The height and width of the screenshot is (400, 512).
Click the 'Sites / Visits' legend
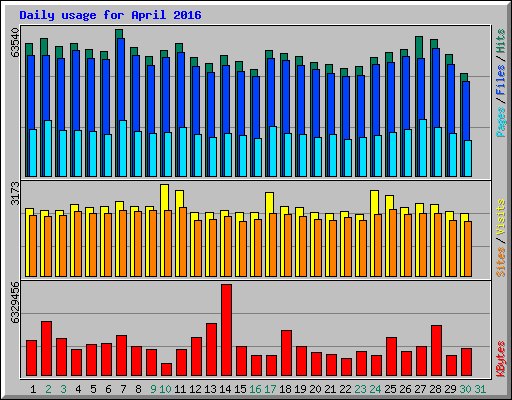500,238
